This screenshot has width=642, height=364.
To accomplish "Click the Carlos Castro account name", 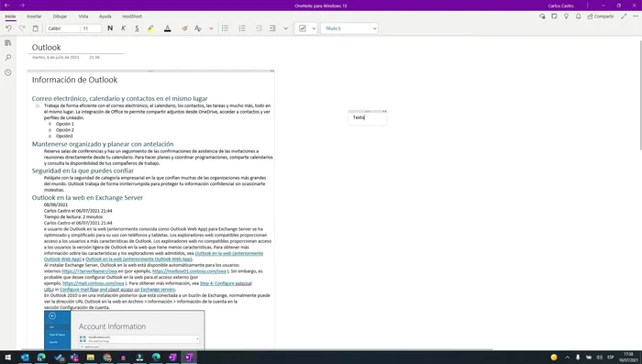I will [x=560, y=6].
